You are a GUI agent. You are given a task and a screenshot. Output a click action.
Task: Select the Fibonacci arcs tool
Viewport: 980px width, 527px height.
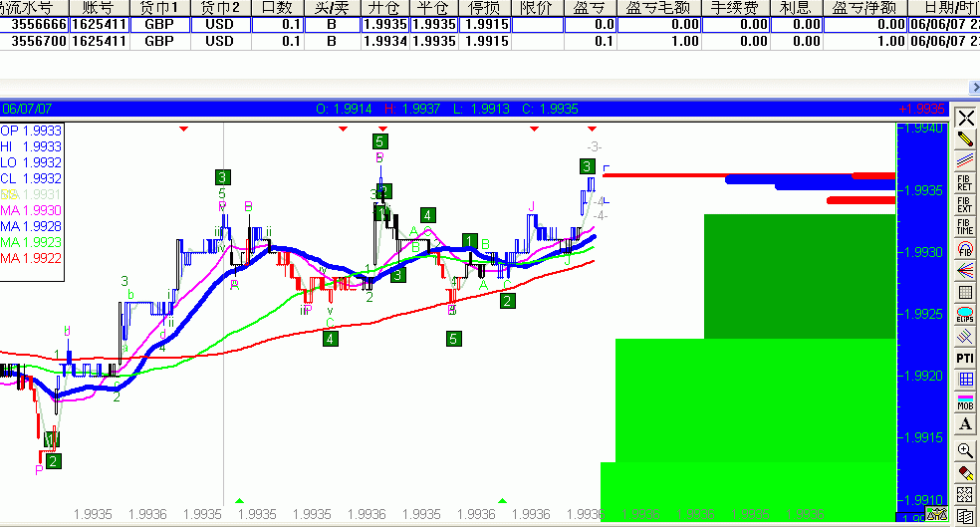[966, 249]
